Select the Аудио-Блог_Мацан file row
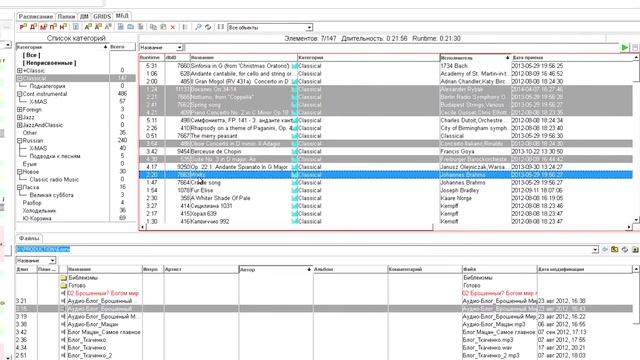Screen dimensions: 640x360 click(x=324, y=324)
